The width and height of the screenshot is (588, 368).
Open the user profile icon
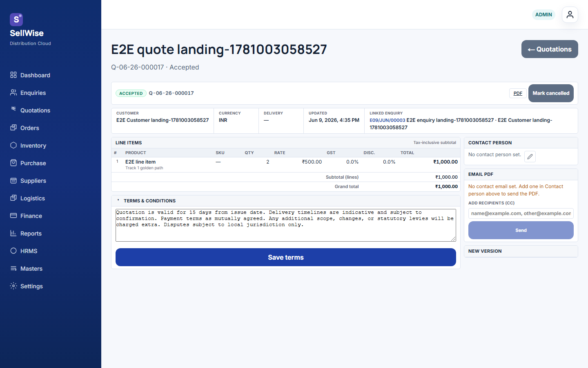coord(570,15)
